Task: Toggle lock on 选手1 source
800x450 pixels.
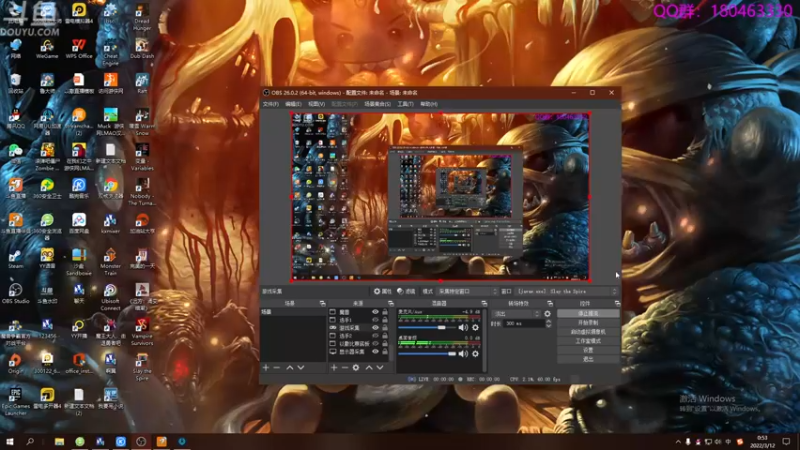Action: pos(385,320)
